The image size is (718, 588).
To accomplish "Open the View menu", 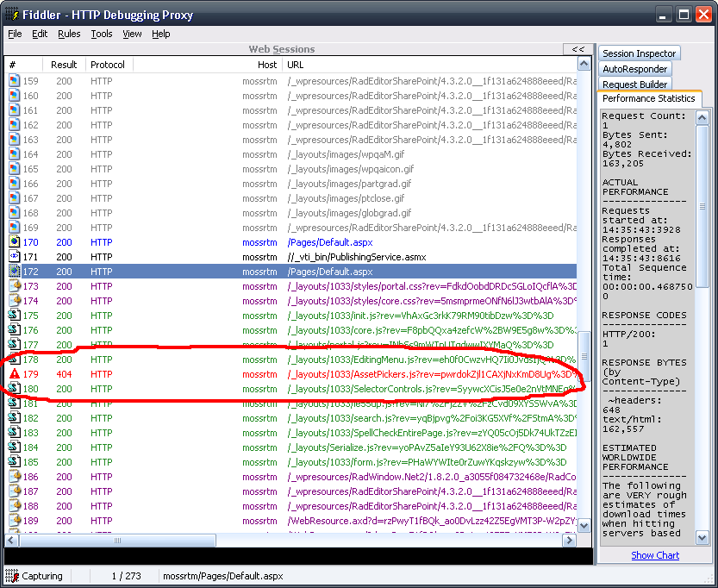I will click(132, 34).
